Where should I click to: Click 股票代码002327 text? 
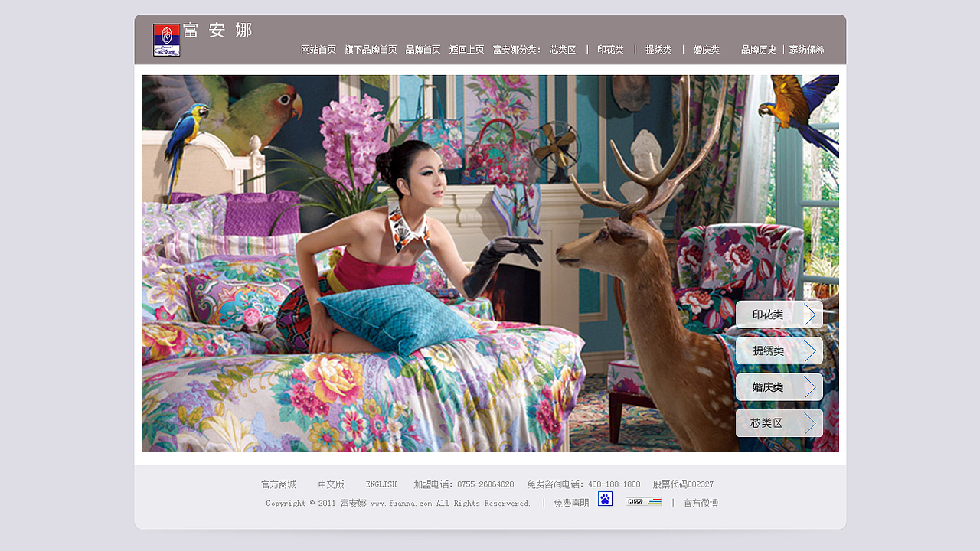(683, 484)
